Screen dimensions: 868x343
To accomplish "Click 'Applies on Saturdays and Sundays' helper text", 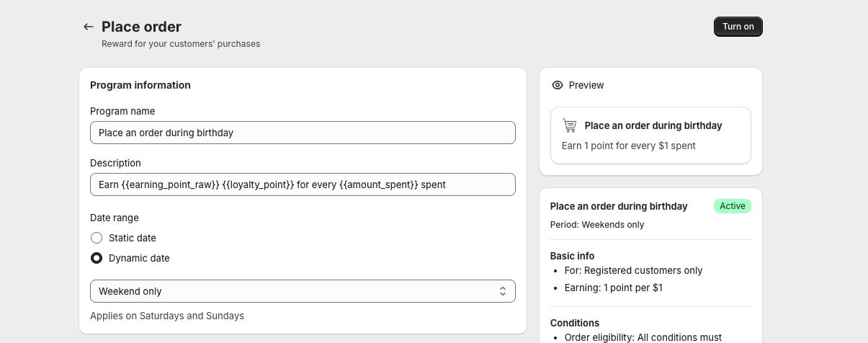I will (167, 316).
